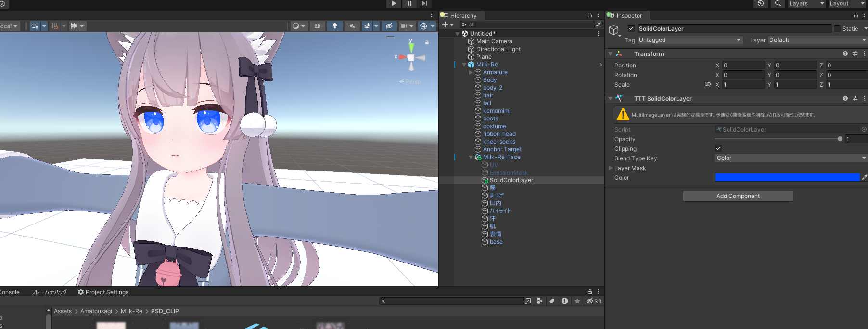Toggle the 2D view mode button
This screenshot has height=329, width=868.
click(x=318, y=26)
